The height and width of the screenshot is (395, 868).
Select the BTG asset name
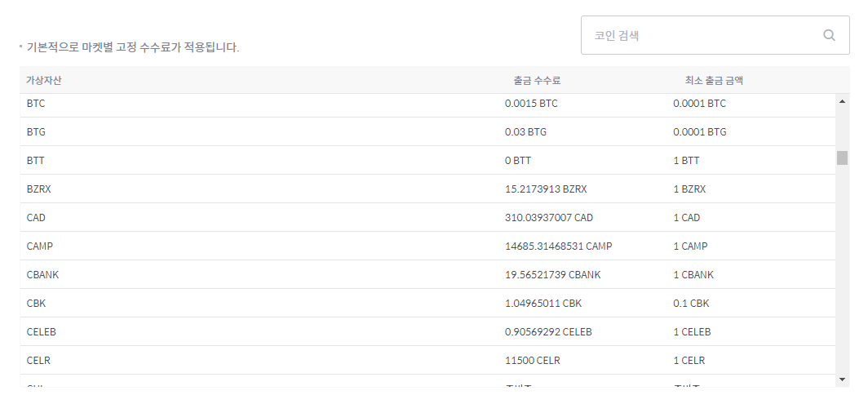coord(36,132)
